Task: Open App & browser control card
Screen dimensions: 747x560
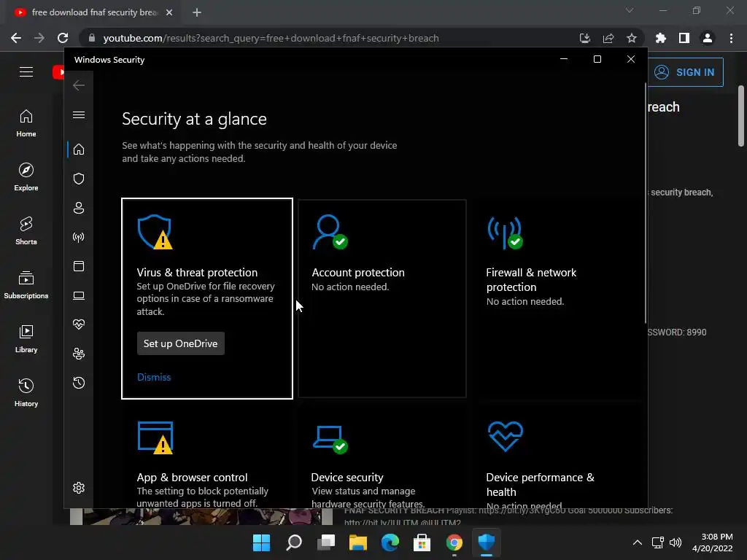Action: click(x=207, y=457)
